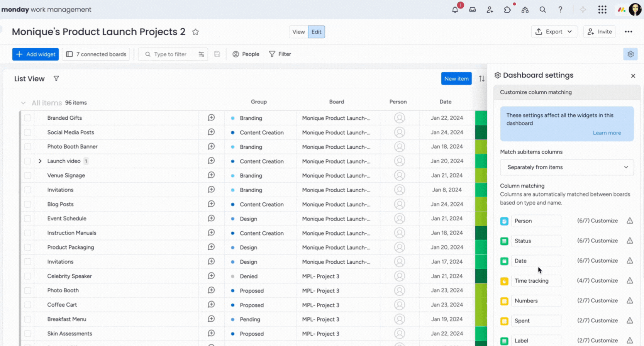This screenshot has width=644, height=346.
Task: Click the Person column header
Action: [x=398, y=102]
